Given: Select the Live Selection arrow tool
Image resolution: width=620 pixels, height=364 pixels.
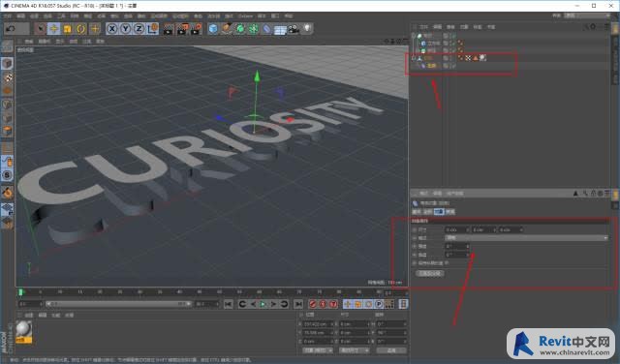Looking at the screenshot, I should click(40, 29).
